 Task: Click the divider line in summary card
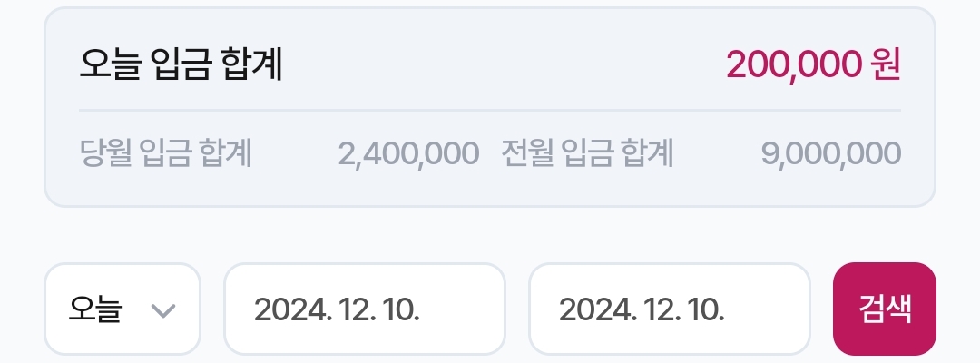click(x=490, y=111)
